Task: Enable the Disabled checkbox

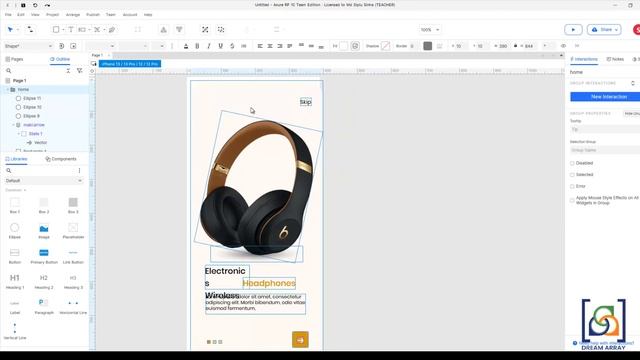Action: tap(572, 163)
